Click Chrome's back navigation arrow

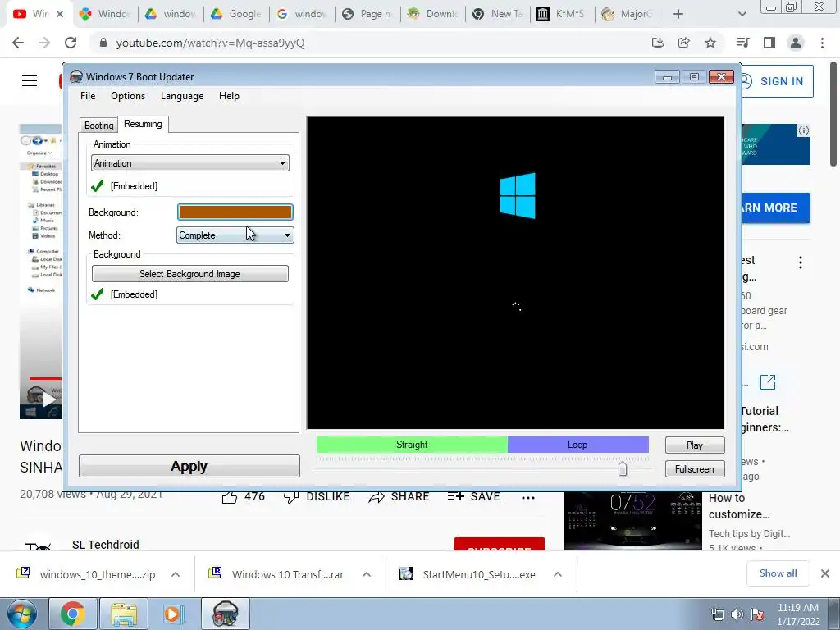click(18, 43)
